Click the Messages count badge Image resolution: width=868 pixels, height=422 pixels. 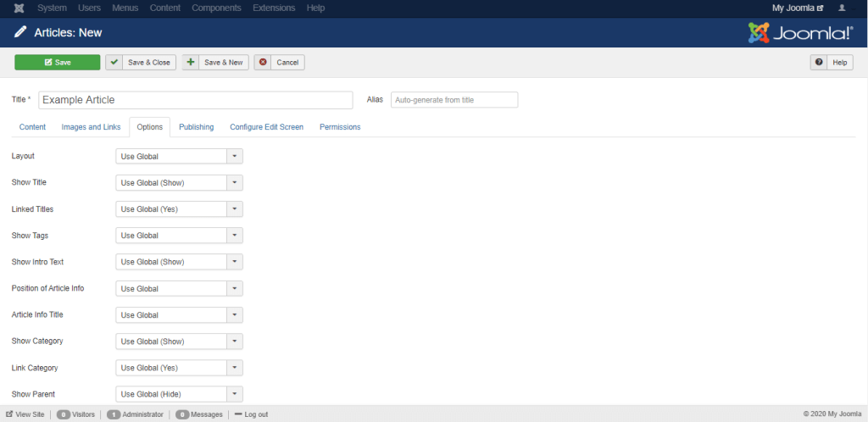click(182, 414)
